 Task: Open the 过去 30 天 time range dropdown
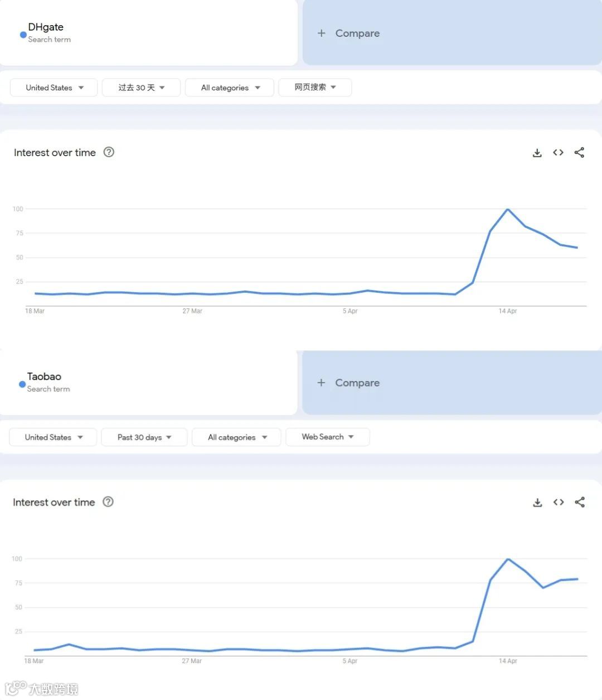click(x=141, y=88)
